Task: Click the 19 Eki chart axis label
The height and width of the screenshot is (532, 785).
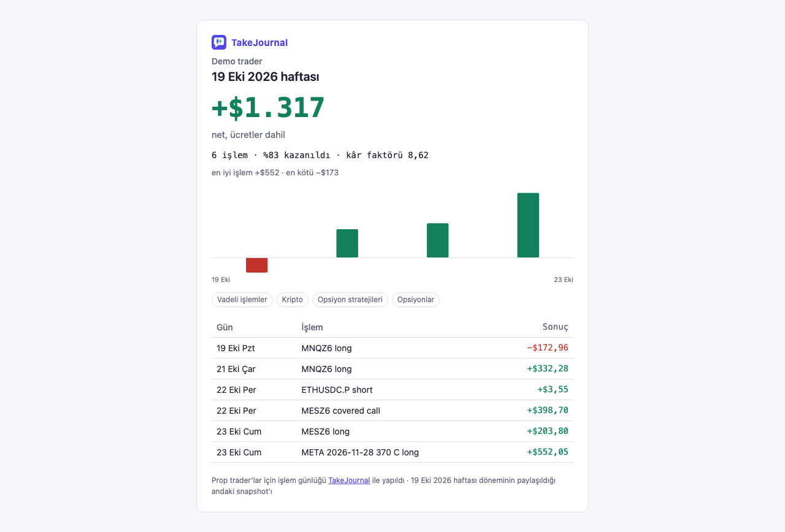Action: tap(221, 279)
